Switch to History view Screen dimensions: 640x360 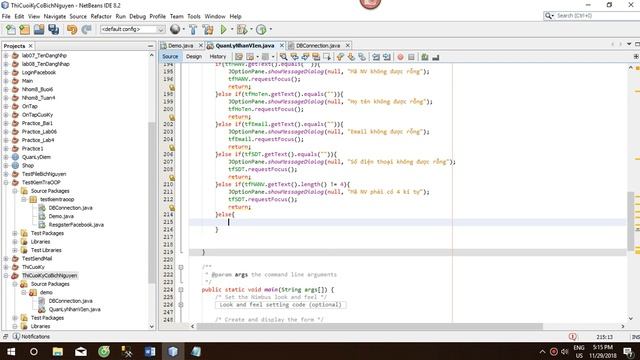(218, 57)
